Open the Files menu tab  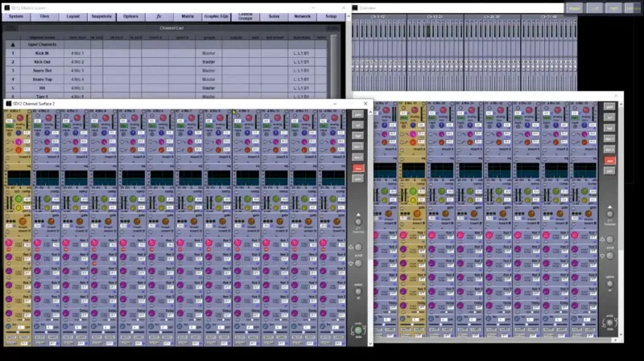coord(44,16)
